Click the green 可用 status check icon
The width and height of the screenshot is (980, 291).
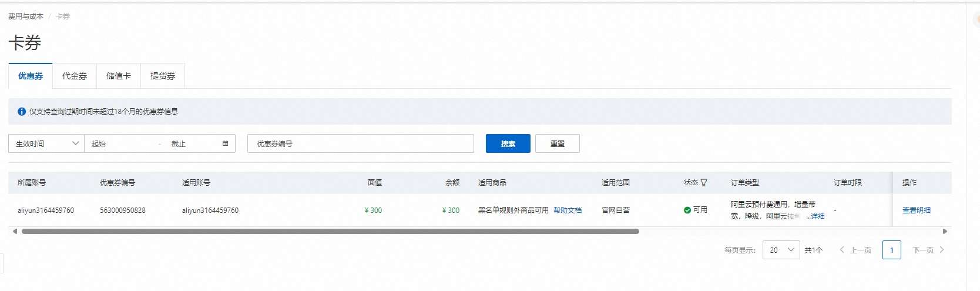click(687, 210)
